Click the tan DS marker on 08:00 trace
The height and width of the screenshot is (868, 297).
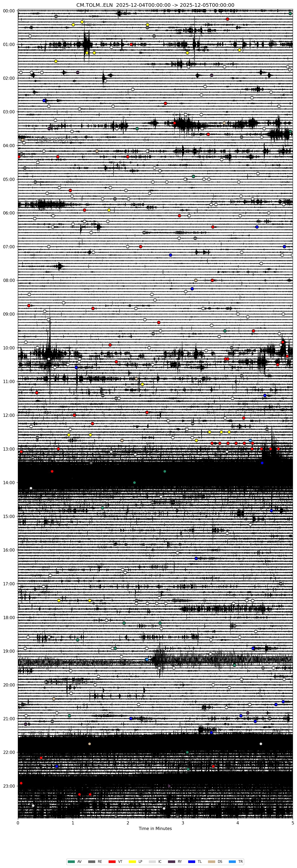click(x=196, y=280)
